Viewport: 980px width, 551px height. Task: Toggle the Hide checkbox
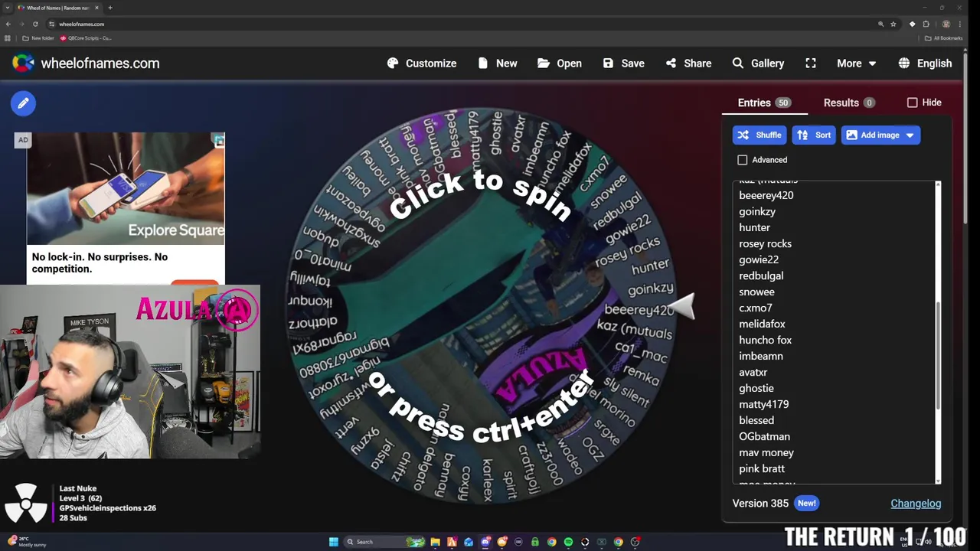click(912, 103)
